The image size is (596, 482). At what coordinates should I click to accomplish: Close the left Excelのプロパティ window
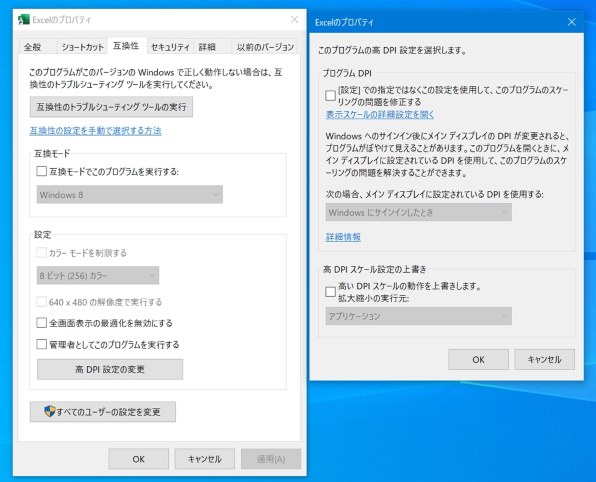pyautogui.click(x=294, y=19)
